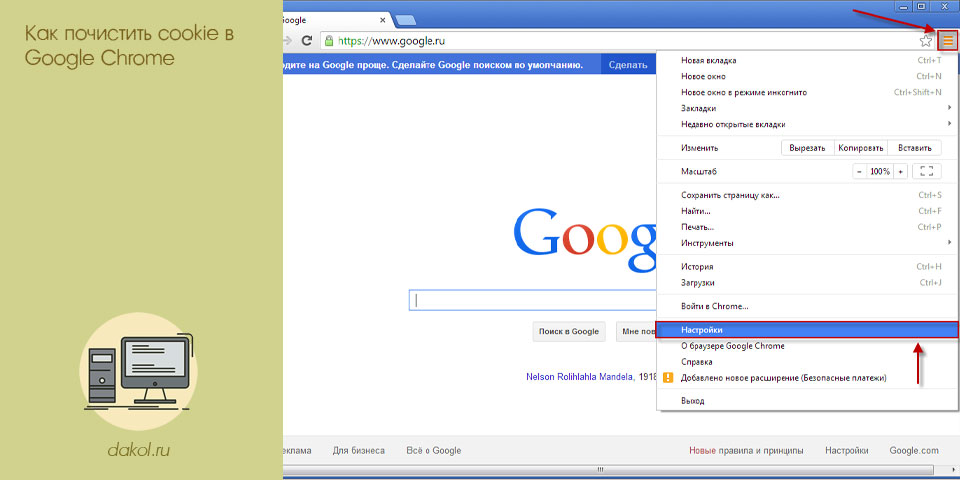Click the orange warning icon for new extension
The height and width of the screenshot is (480, 960).
coord(669,378)
